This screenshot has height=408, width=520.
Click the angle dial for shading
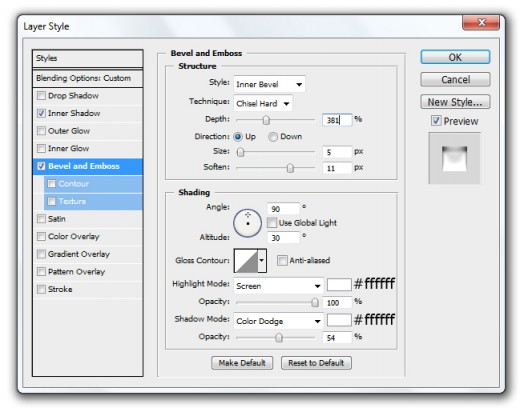click(247, 223)
